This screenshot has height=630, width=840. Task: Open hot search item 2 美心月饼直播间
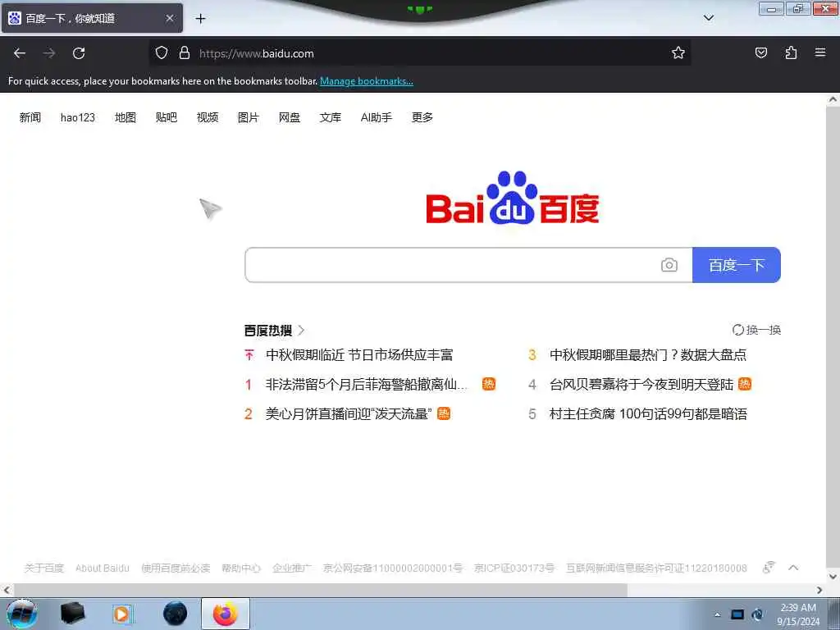click(349, 413)
